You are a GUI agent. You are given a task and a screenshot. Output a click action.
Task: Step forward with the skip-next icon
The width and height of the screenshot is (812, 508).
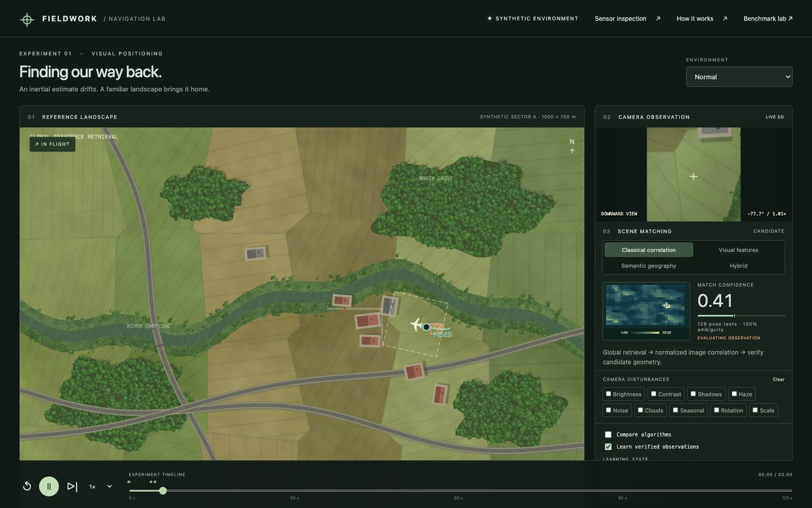pos(72,487)
